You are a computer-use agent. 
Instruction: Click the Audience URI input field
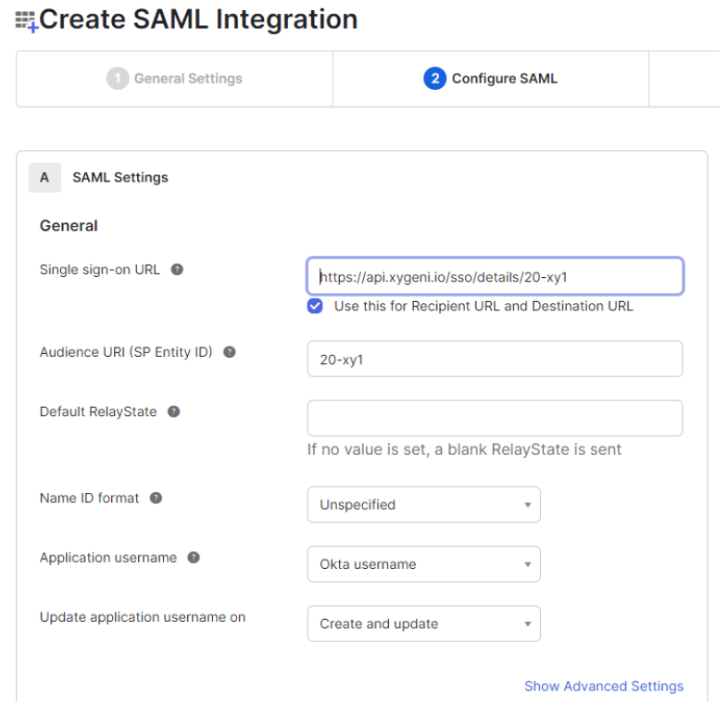[495, 359]
